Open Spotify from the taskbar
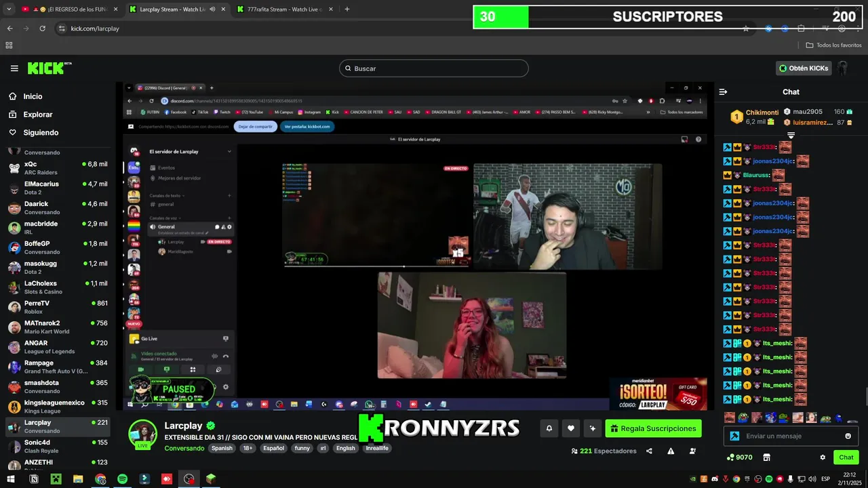This screenshot has width=868, height=488. click(122, 479)
